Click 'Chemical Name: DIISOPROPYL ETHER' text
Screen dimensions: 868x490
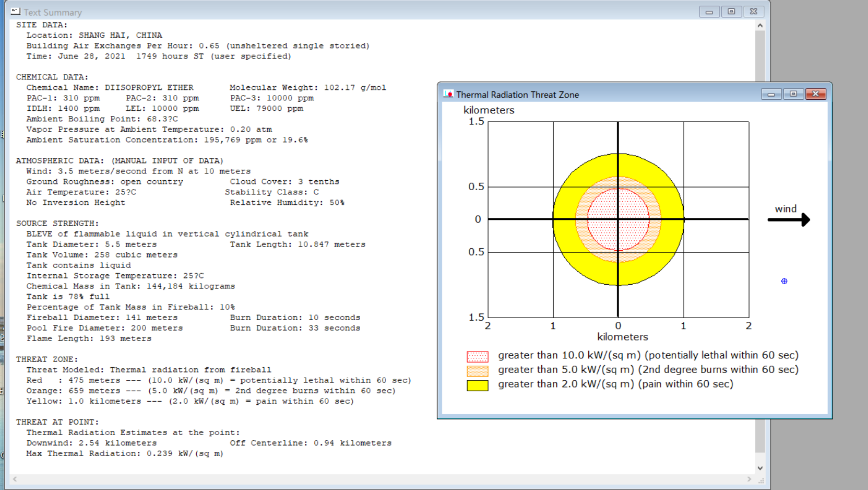110,88
